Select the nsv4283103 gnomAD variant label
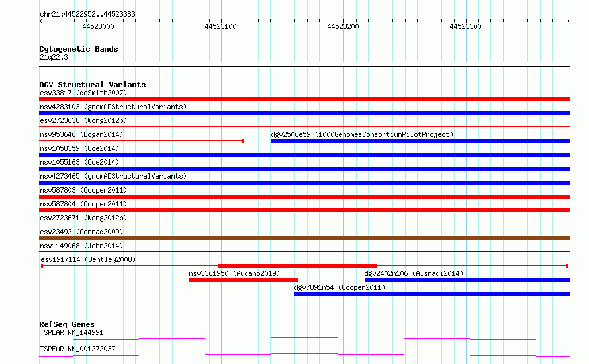The width and height of the screenshot is (589, 364). (113, 107)
